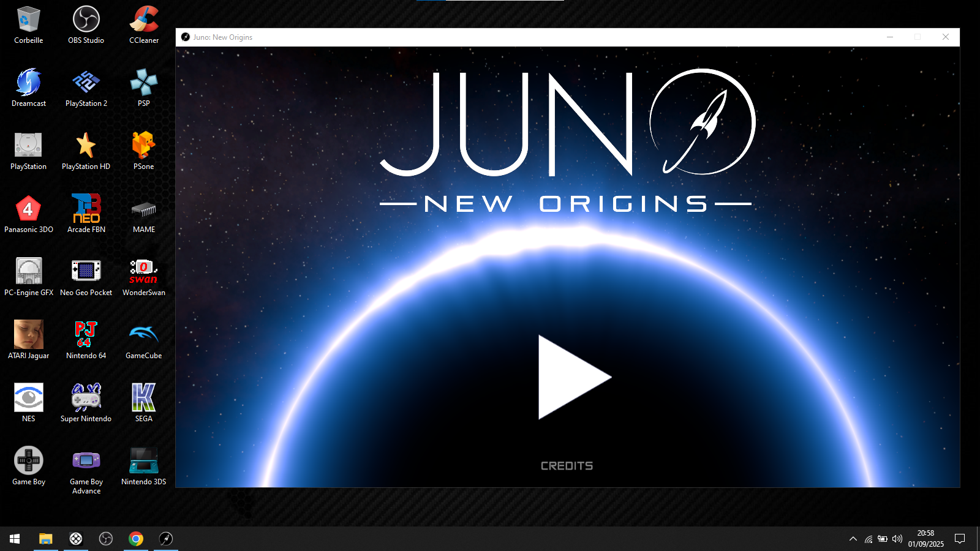
Task: Open the CREDITS screen
Action: tap(567, 466)
